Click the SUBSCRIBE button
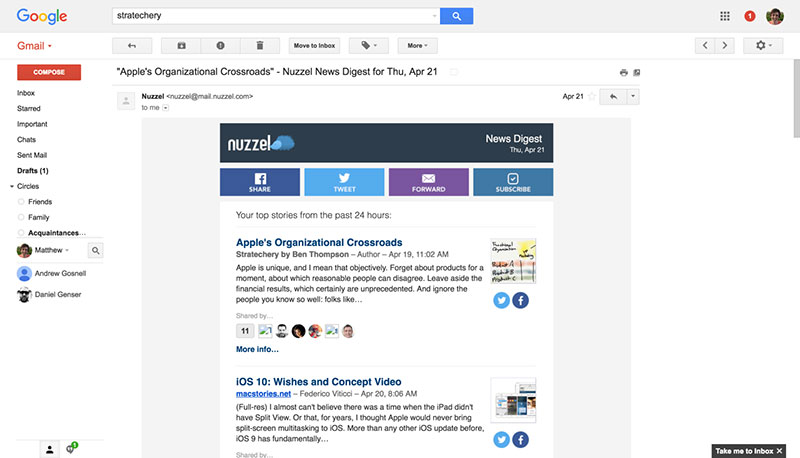Image resolution: width=800 pixels, height=458 pixels. 513,182
